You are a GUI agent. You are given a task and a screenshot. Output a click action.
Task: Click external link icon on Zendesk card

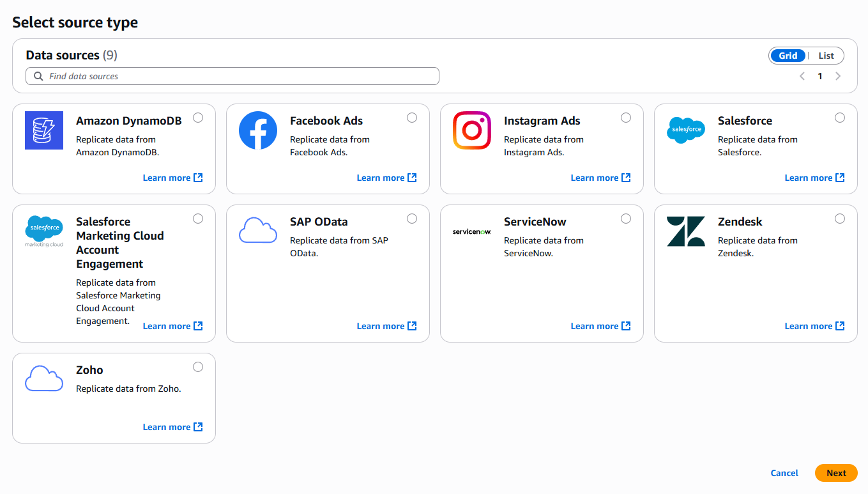tap(840, 326)
